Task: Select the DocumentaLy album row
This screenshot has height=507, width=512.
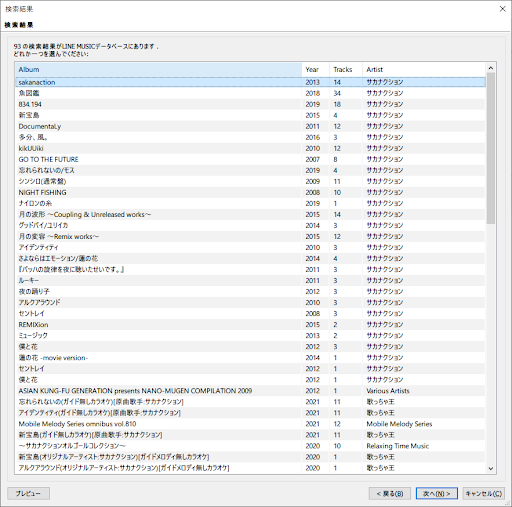Action: coord(250,126)
